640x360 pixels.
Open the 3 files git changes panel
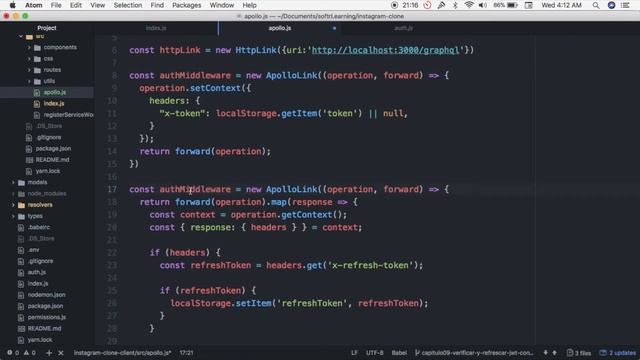[579, 353]
